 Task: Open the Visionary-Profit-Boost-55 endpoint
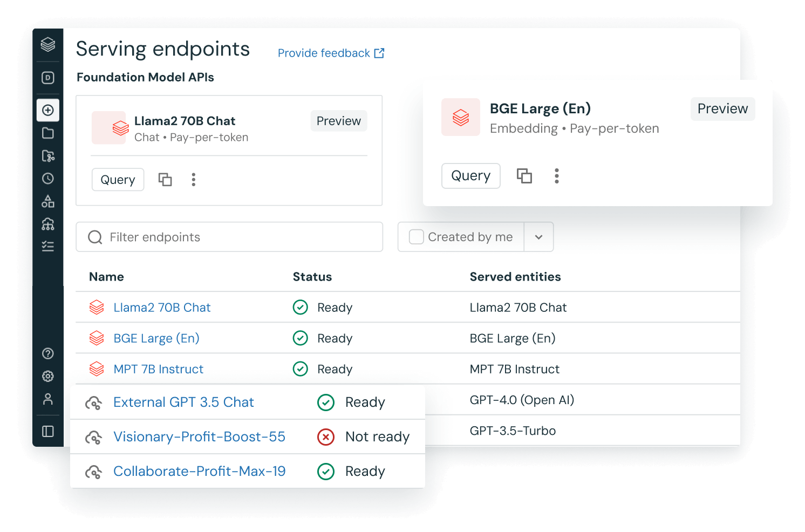[x=199, y=436]
